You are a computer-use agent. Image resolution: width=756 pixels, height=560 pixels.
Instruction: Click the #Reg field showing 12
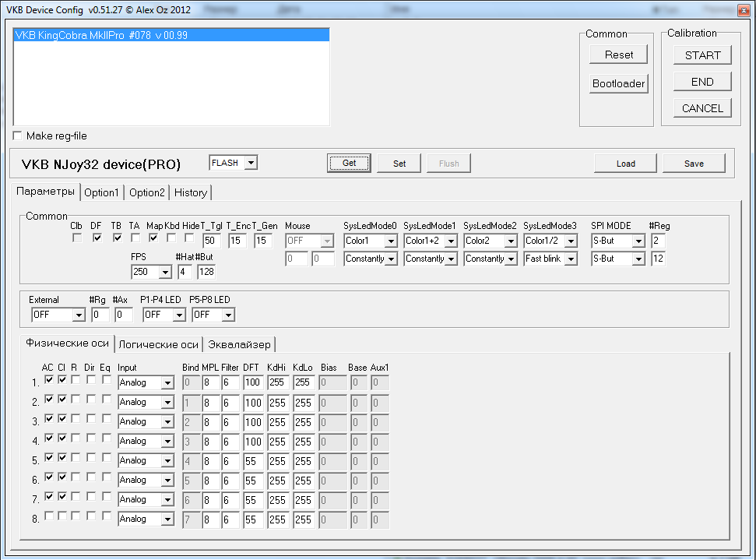pyautogui.click(x=658, y=259)
